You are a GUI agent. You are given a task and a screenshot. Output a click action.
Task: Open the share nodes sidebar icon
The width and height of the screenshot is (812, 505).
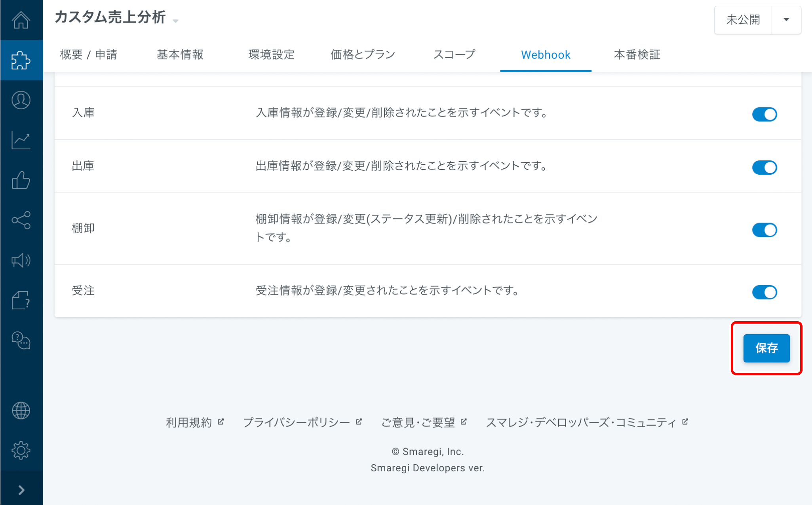pyautogui.click(x=21, y=220)
